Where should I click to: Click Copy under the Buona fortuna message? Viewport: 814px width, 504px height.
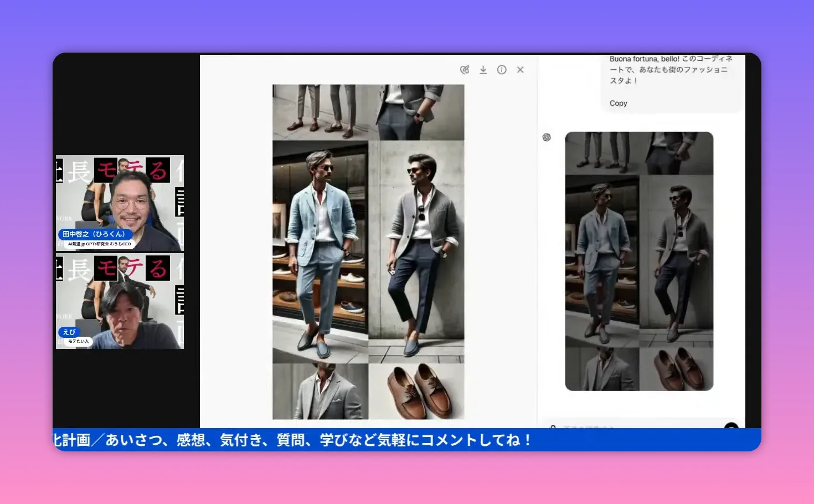tap(617, 103)
